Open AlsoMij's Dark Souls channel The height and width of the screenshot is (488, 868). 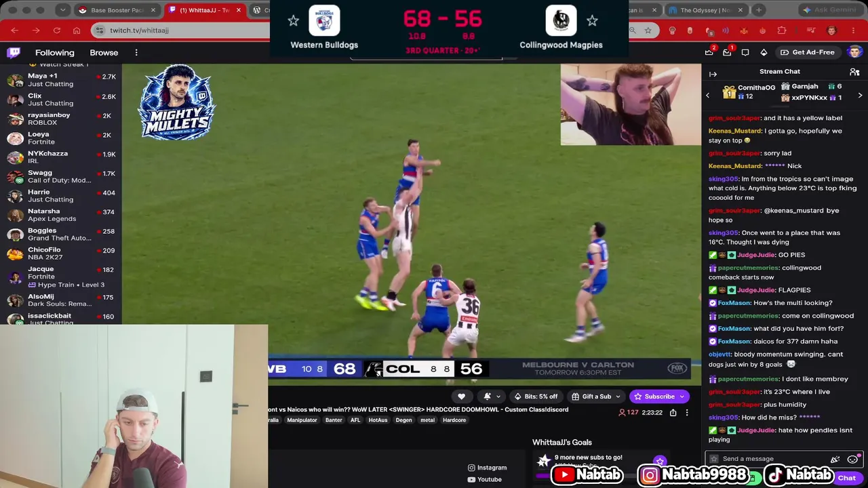tap(61, 300)
